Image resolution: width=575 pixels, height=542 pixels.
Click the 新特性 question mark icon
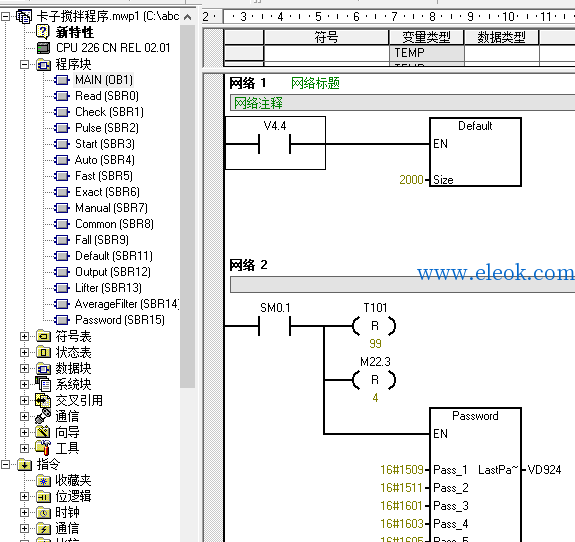[x=43, y=32]
